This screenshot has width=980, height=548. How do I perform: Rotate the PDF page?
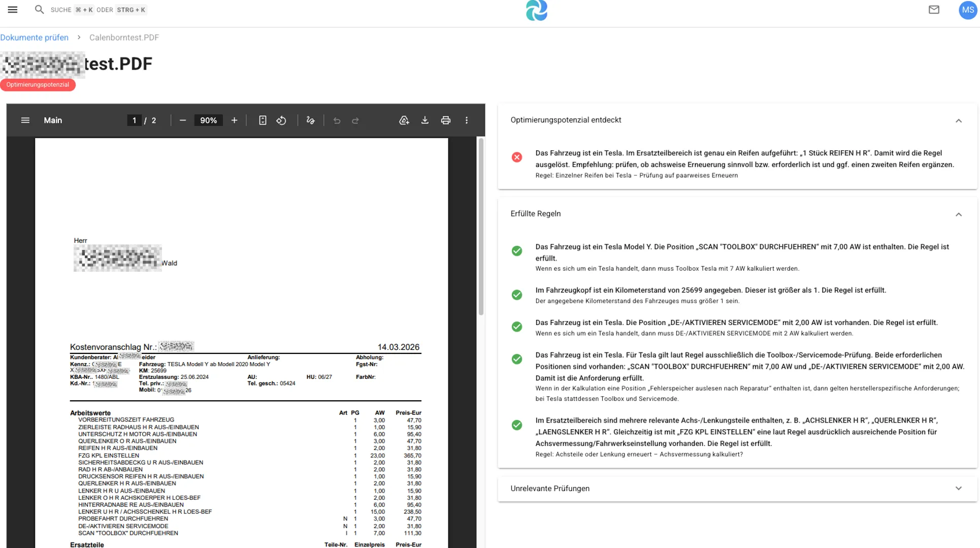pyautogui.click(x=281, y=120)
